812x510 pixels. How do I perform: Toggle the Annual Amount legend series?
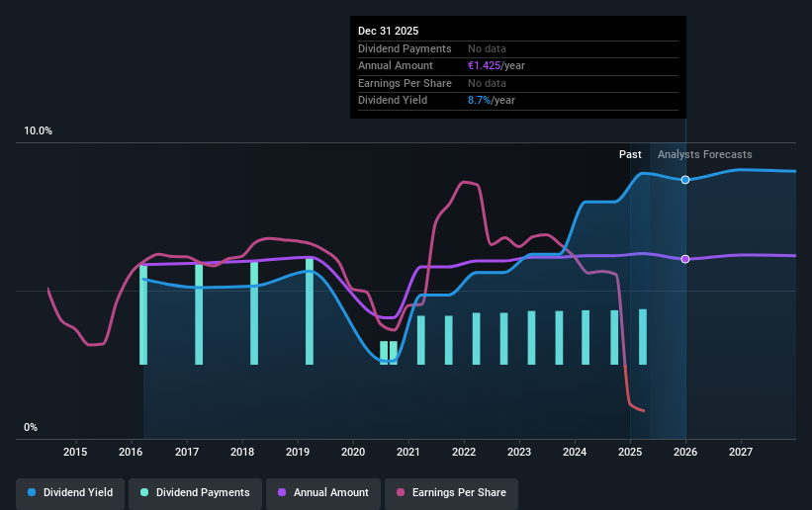[323, 492]
